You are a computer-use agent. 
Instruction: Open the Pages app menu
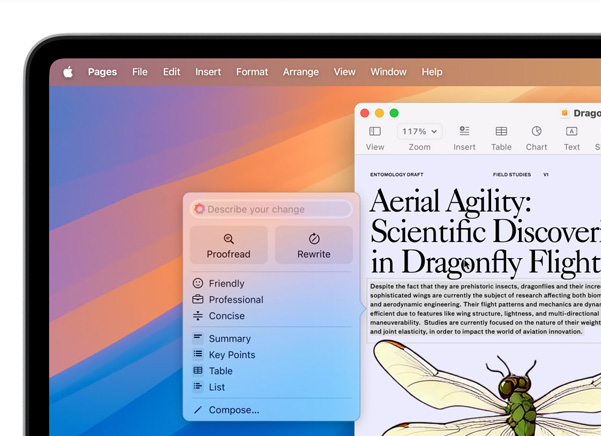pyautogui.click(x=102, y=72)
